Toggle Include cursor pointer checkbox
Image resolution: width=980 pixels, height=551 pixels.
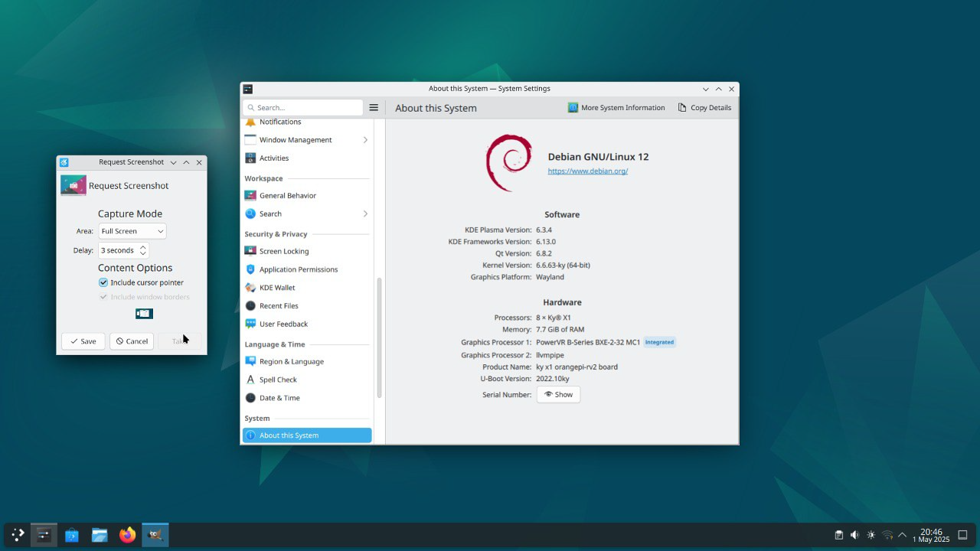point(103,282)
